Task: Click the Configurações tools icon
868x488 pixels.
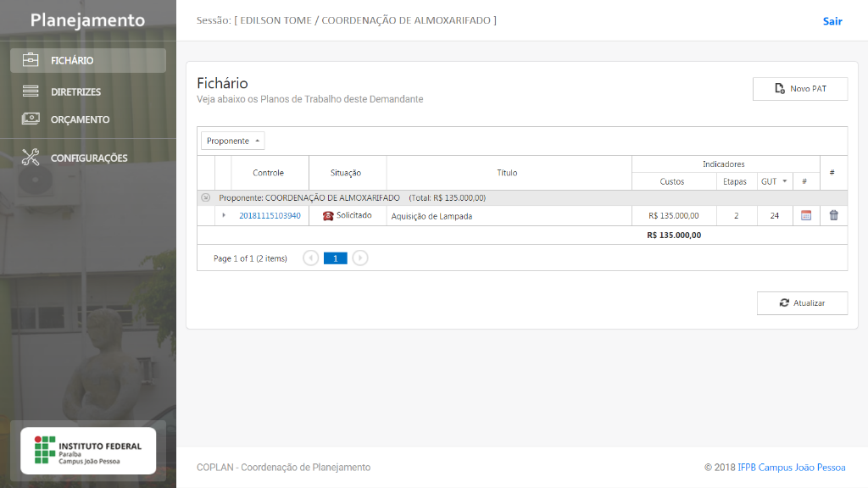Action: (31, 158)
